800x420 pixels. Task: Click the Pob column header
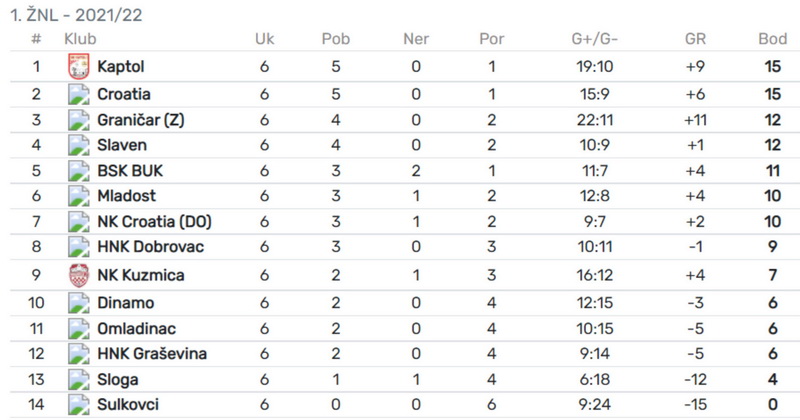(x=336, y=39)
